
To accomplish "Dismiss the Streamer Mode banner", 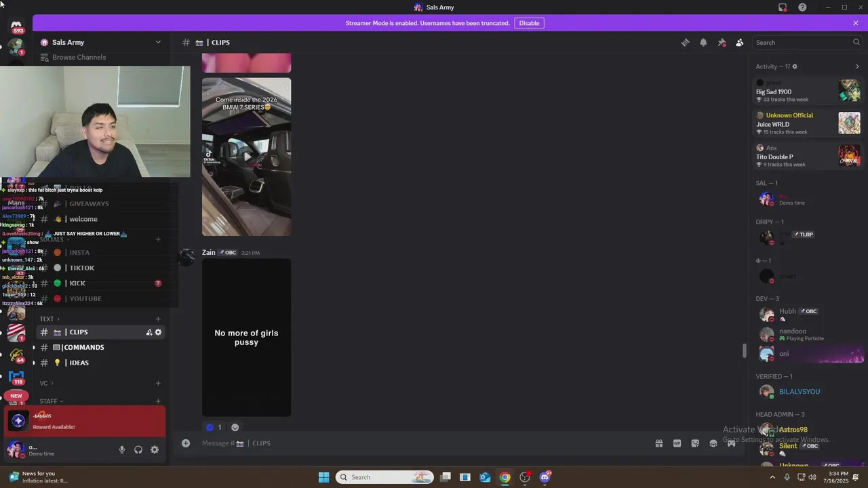I will [856, 23].
